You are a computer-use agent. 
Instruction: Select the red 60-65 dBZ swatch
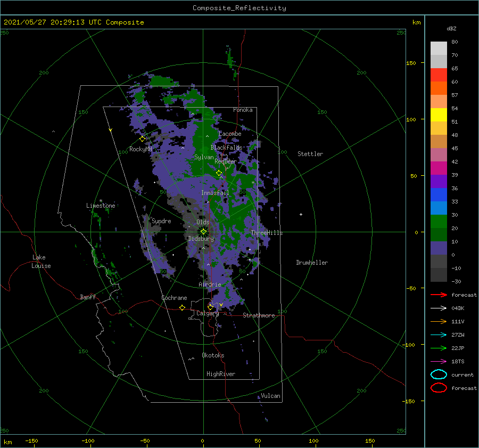click(x=439, y=75)
